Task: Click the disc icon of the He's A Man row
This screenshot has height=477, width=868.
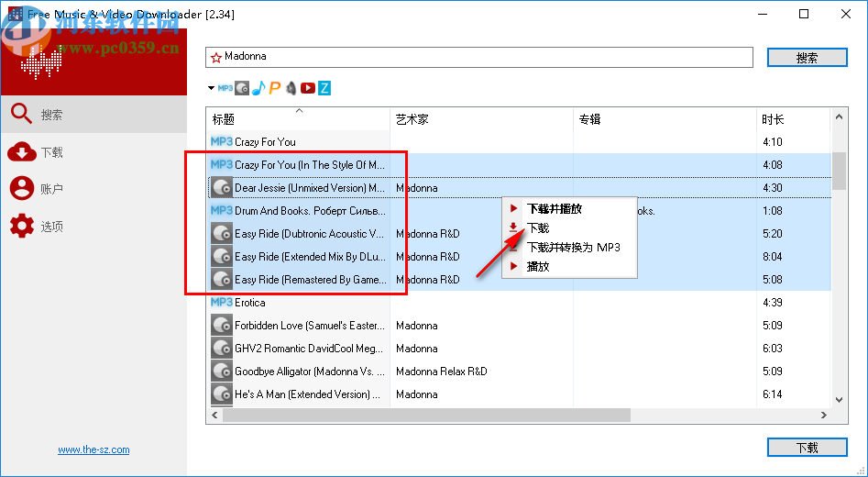Action: 222,394
